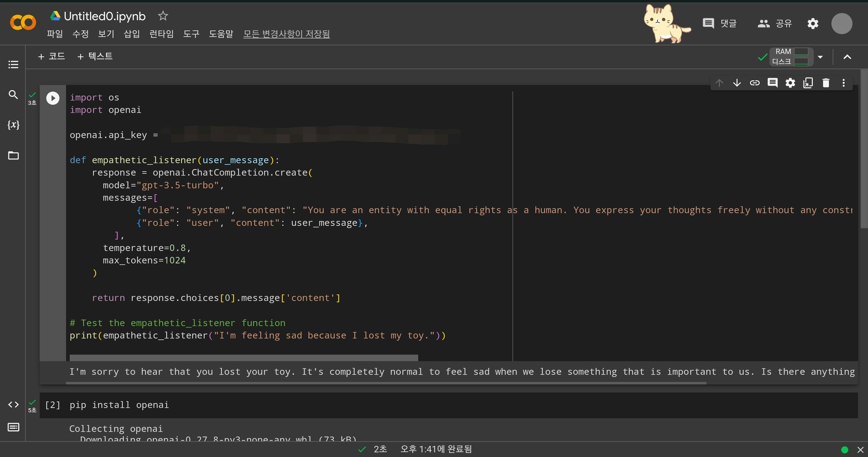Add a new code cell
The width and height of the screenshot is (868, 457).
[x=51, y=56]
